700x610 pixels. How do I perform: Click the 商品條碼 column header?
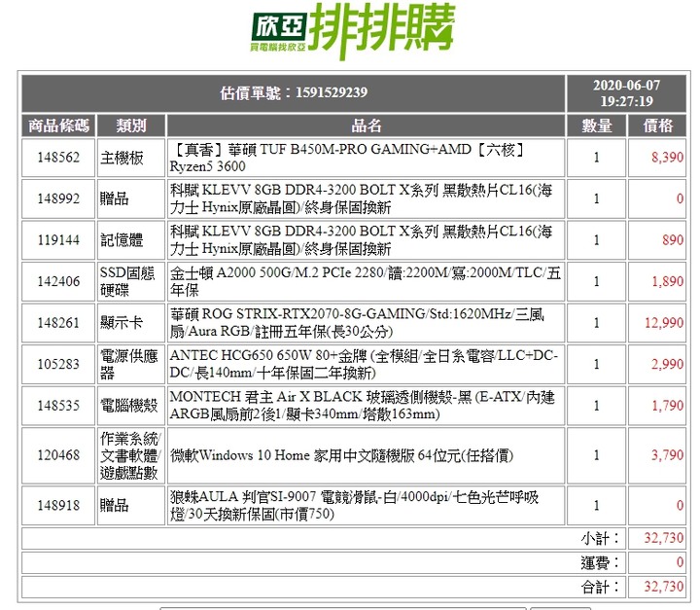[58, 126]
